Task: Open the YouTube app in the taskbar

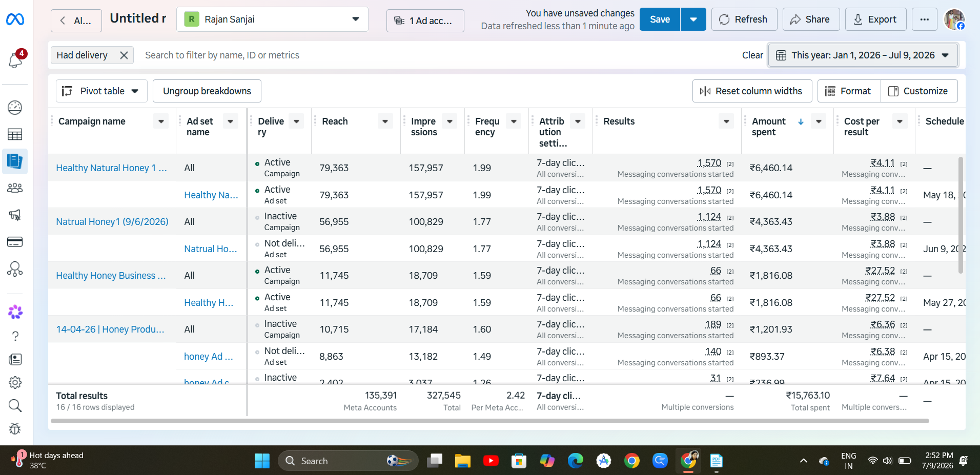Action: point(491,461)
